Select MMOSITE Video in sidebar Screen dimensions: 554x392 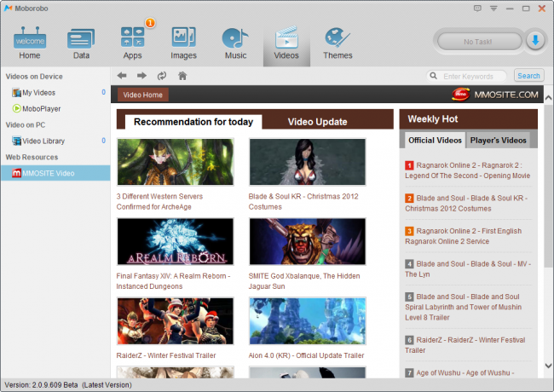click(55, 173)
